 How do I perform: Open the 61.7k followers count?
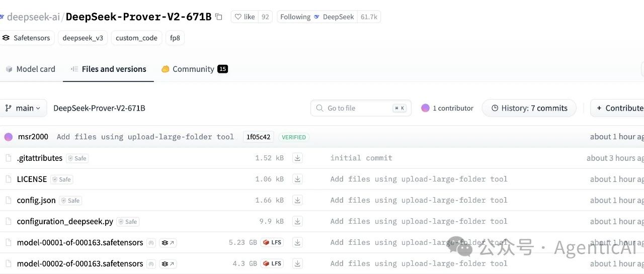(x=369, y=17)
